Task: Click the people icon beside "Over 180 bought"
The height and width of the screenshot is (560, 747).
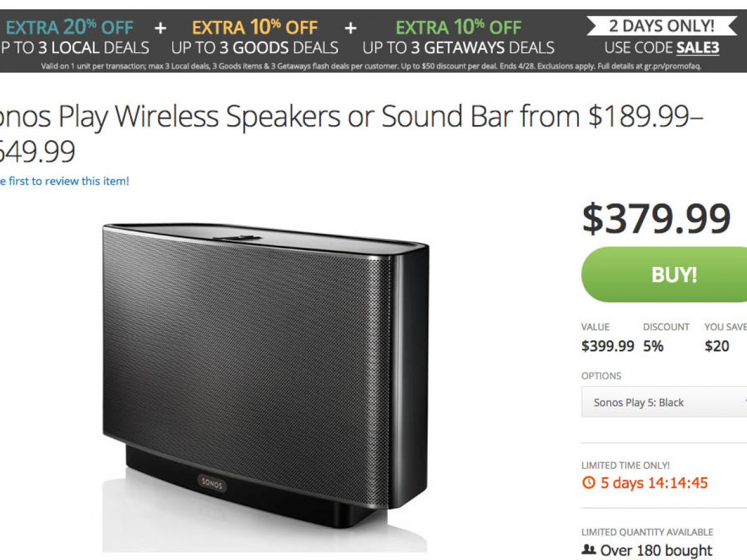Action: [588, 551]
